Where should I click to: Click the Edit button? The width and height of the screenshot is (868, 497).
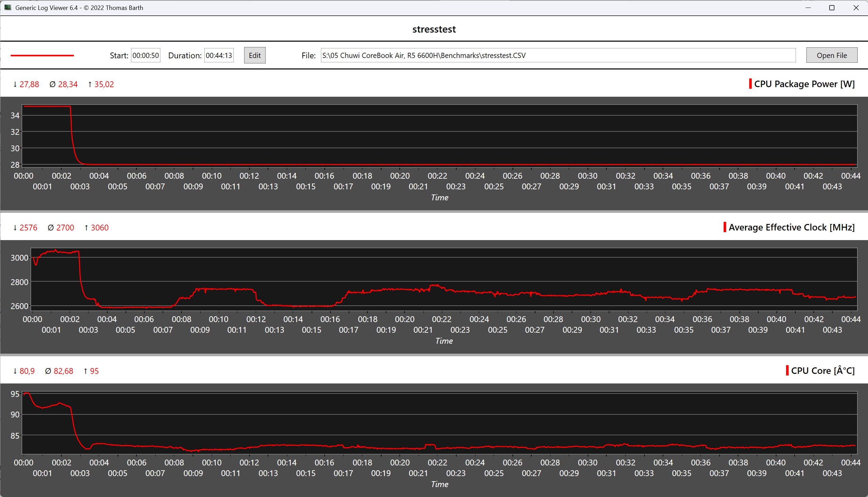click(254, 55)
